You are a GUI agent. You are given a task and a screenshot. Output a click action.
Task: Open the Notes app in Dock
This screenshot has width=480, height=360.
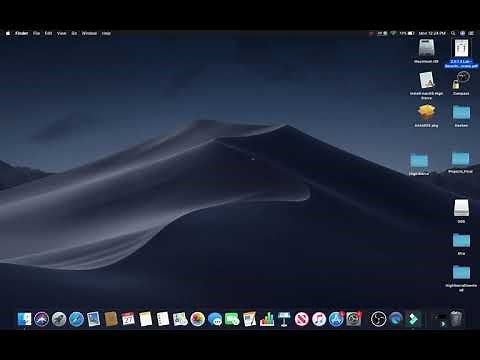click(146, 319)
